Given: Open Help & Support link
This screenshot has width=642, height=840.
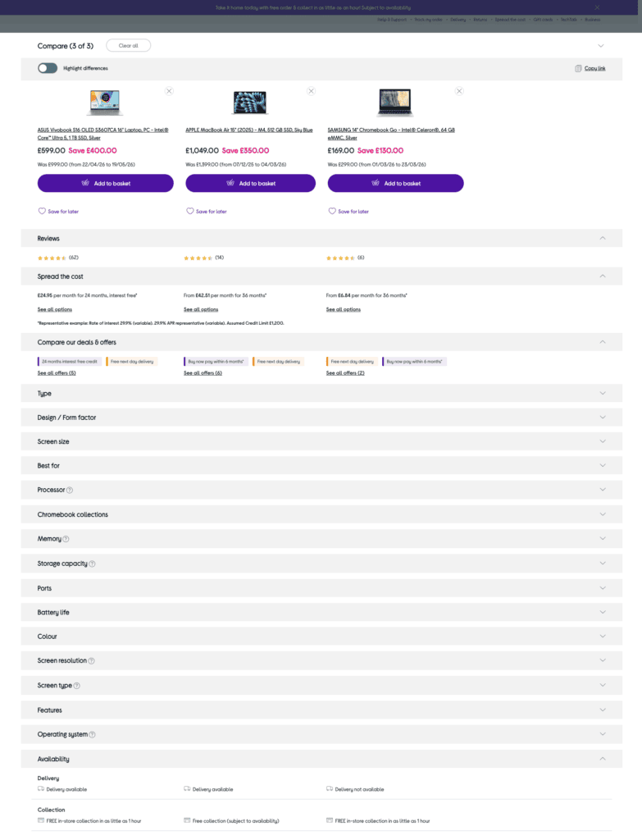Looking at the screenshot, I should pyautogui.click(x=391, y=20).
